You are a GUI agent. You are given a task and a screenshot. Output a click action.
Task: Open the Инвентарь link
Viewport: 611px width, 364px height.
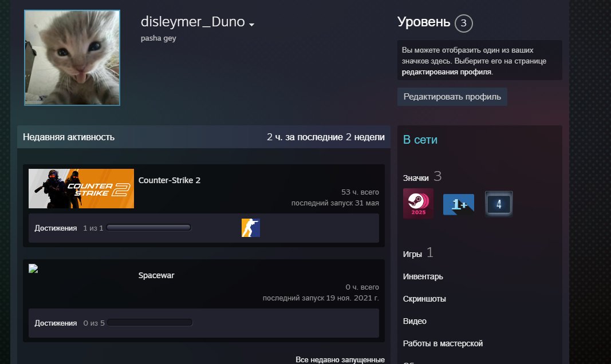coord(423,276)
